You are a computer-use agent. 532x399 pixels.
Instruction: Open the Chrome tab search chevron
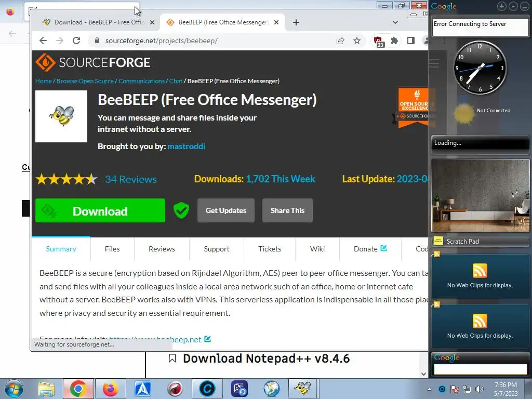pos(395,22)
